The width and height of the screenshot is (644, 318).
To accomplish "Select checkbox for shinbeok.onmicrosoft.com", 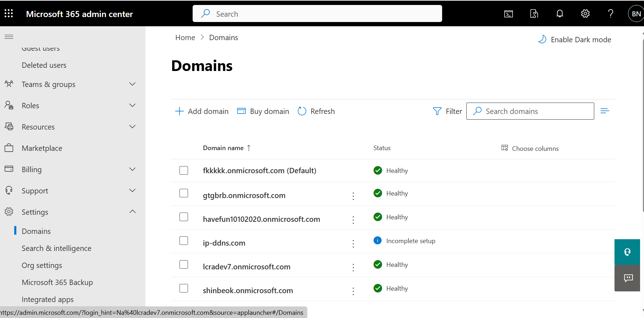I will coord(184,288).
